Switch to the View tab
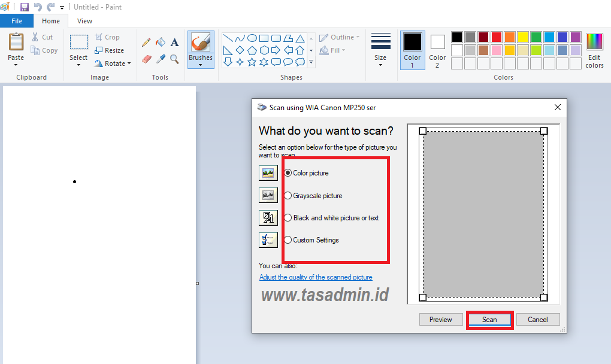611x364 pixels. point(84,20)
